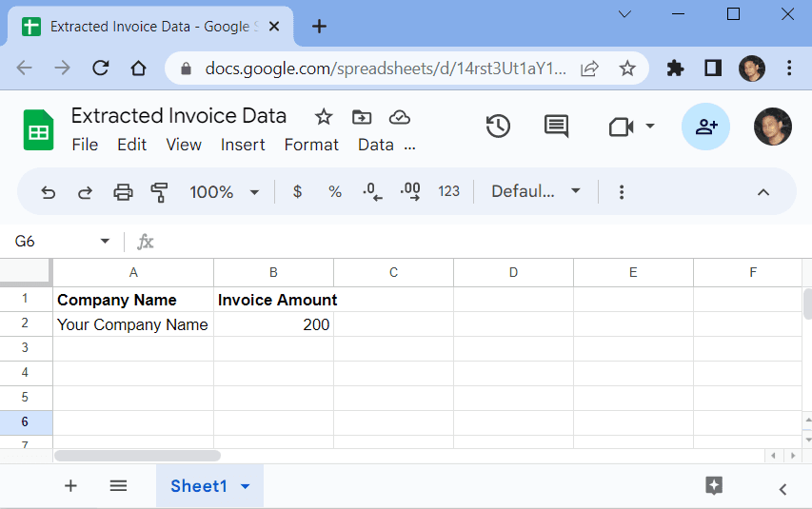Expand the Name Box cell dropdown
The width and height of the screenshot is (812, 509).
pyautogui.click(x=105, y=242)
